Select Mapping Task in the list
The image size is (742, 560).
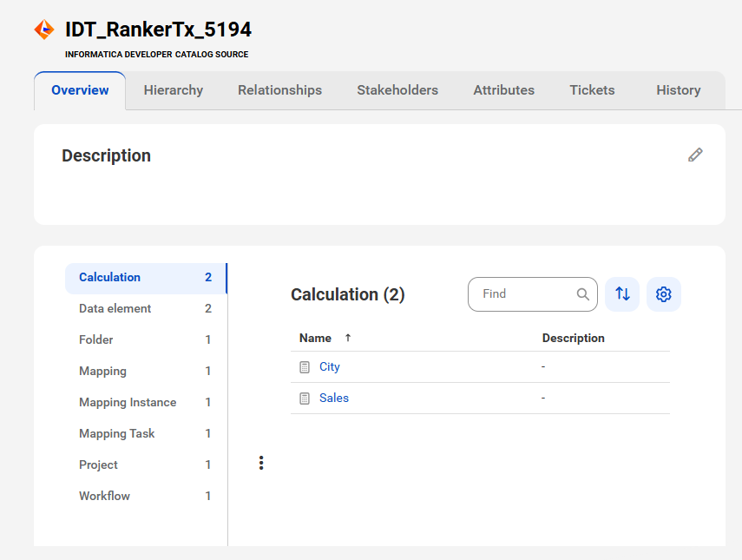pyautogui.click(x=146, y=433)
